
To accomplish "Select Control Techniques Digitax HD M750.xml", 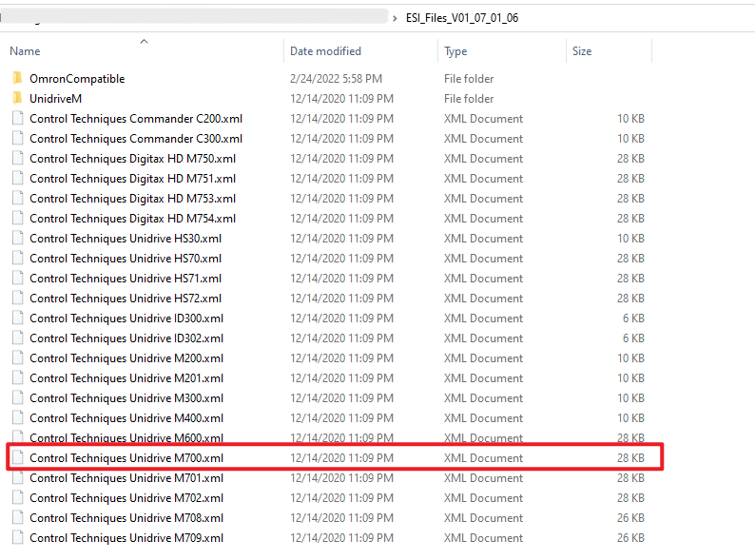I will pos(132,159).
